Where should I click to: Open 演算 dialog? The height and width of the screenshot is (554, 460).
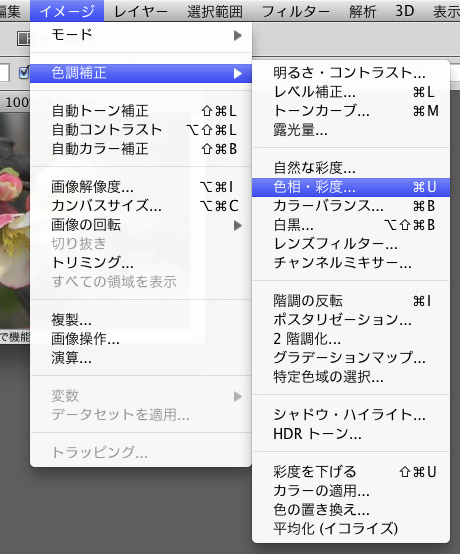click(141, 358)
